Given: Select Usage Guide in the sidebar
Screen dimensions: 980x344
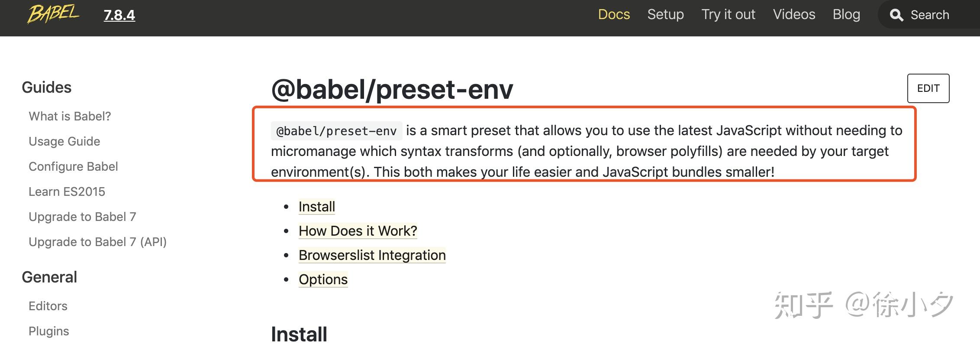Looking at the screenshot, I should tap(64, 141).
